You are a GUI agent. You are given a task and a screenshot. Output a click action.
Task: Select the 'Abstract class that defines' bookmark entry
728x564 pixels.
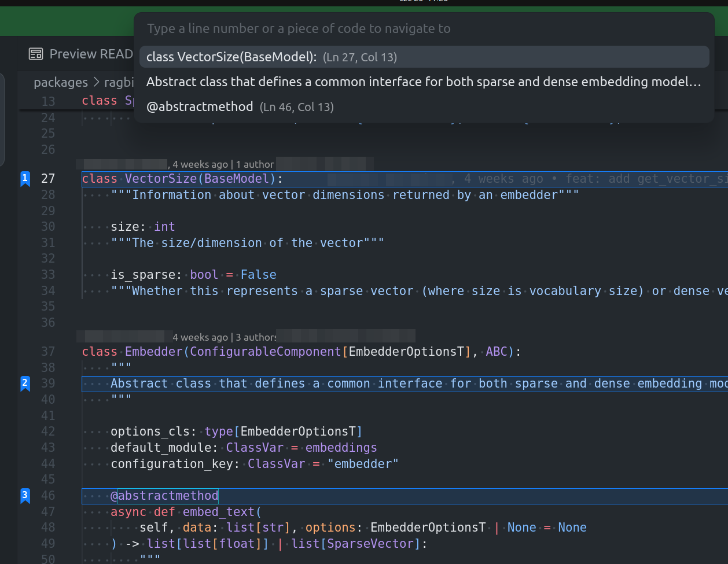[x=424, y=82]
